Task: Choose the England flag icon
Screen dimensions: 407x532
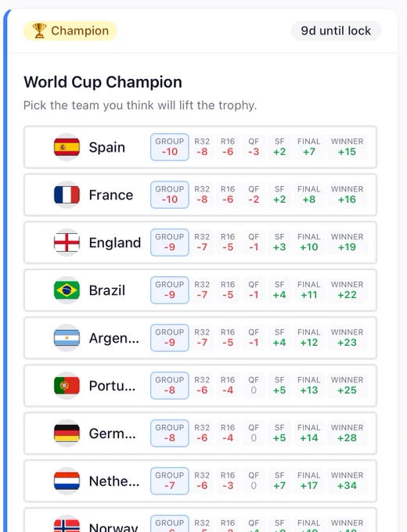Action: (x=67, y=243)
